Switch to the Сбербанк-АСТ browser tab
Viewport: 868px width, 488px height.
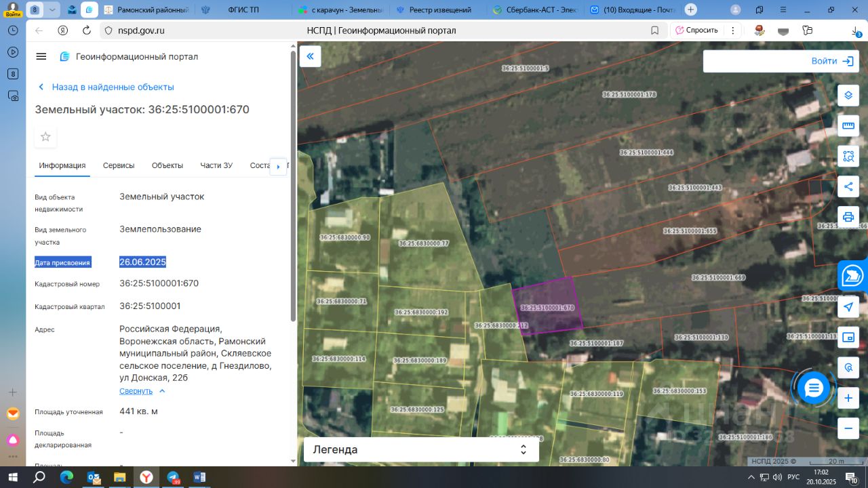point(536,9)
